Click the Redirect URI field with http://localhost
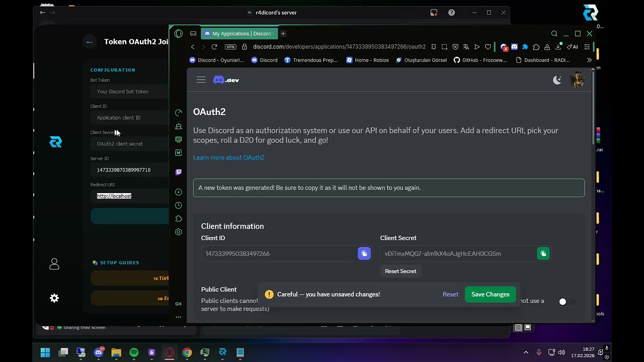Viewport: 644px width, 362px height. [x=130, y=196]
